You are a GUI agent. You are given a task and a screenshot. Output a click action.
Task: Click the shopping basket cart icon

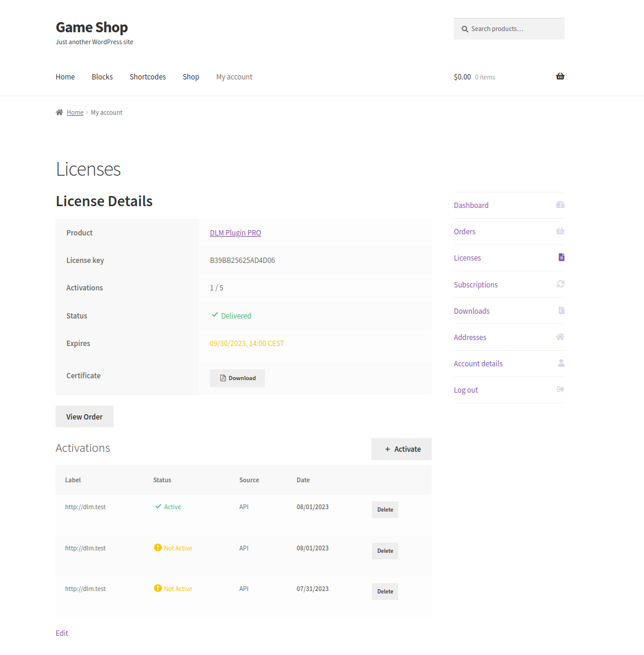point(560,76)
